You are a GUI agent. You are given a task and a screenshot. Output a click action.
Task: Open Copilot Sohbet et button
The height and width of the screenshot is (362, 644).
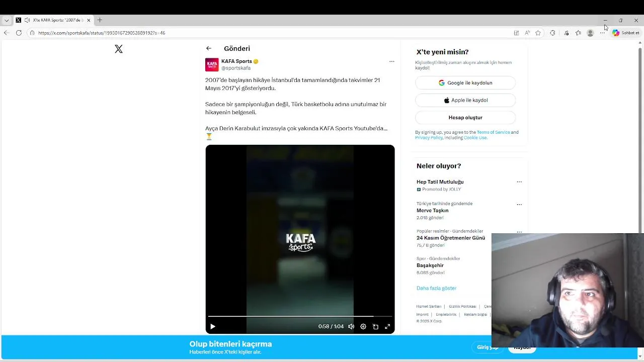tap(625, 33)
